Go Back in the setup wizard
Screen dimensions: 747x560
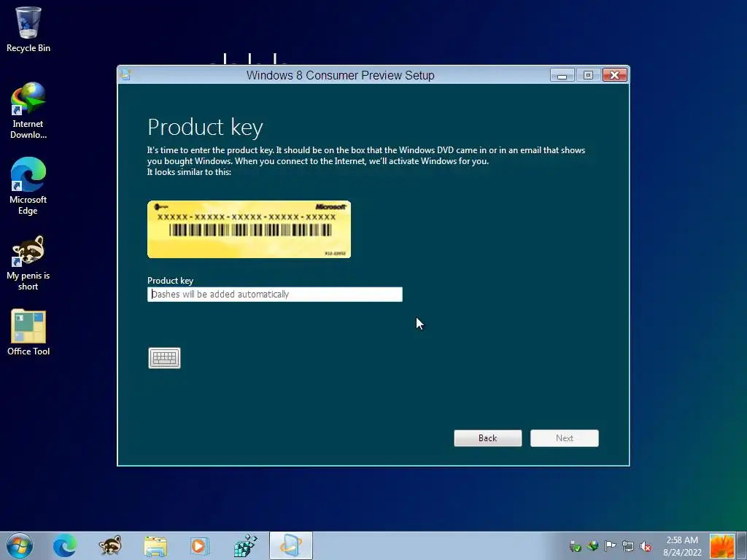(x=488, y=438)
